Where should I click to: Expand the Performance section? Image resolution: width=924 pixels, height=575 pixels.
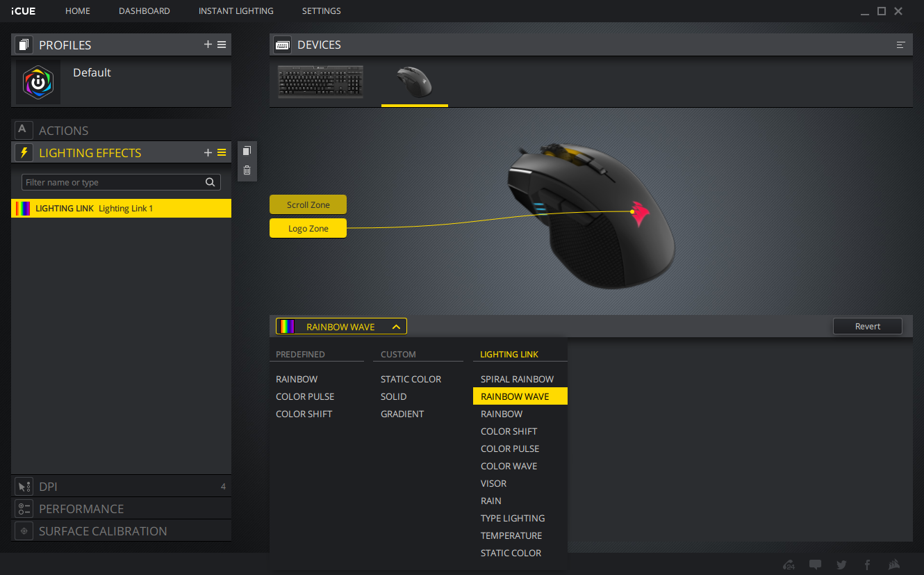tap(122, 508)
